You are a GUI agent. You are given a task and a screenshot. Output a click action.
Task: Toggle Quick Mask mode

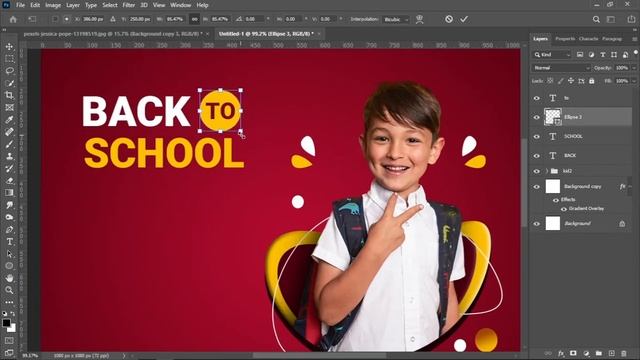click(x=9, y=340)
